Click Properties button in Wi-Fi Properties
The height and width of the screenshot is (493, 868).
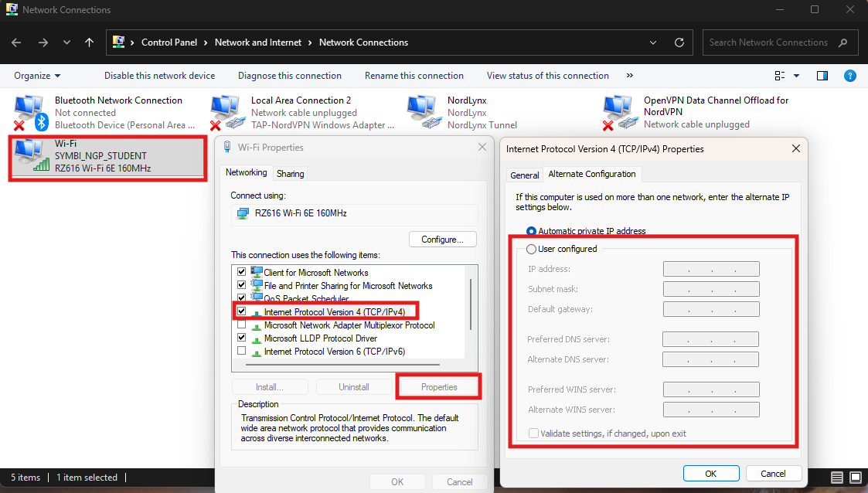point(439,387)
